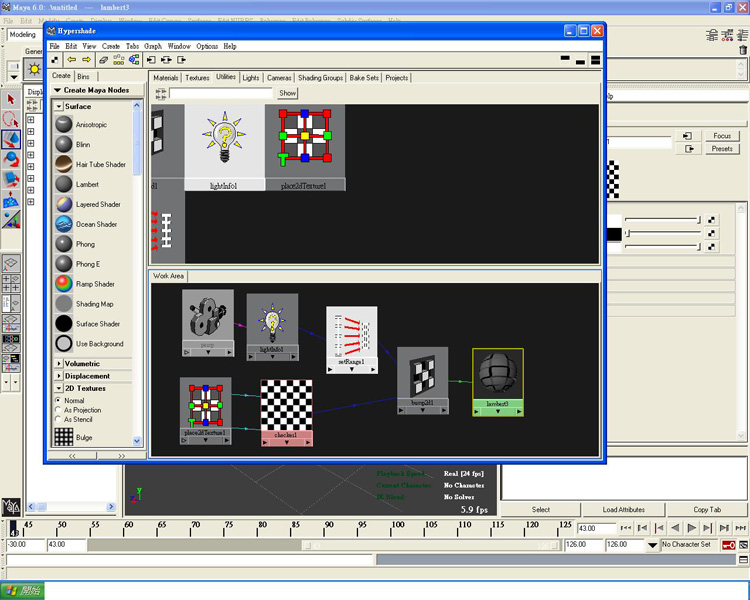Click Load Attributes button
This screenshot has width=750, height=600.
tap(623, 510)
